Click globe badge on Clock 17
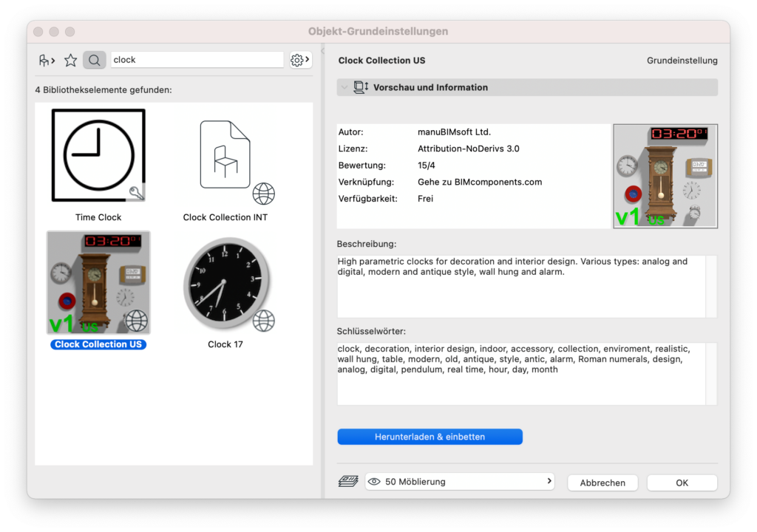The image size is (757, 532). point(264,321)
